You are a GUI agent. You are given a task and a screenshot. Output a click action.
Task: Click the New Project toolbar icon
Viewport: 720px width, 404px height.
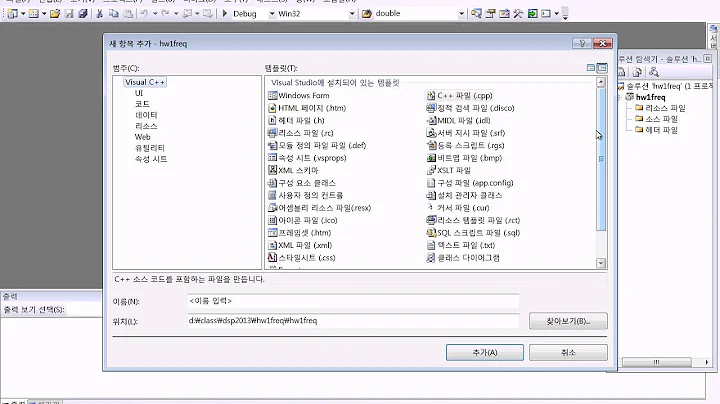coord(12,14)
